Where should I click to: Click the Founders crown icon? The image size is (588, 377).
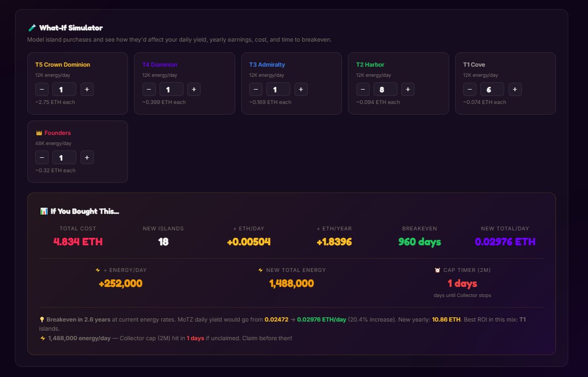(38, 133)
